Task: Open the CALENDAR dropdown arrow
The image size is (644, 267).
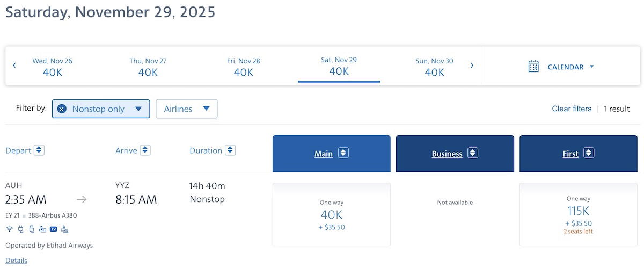Action: coord(591,67)
